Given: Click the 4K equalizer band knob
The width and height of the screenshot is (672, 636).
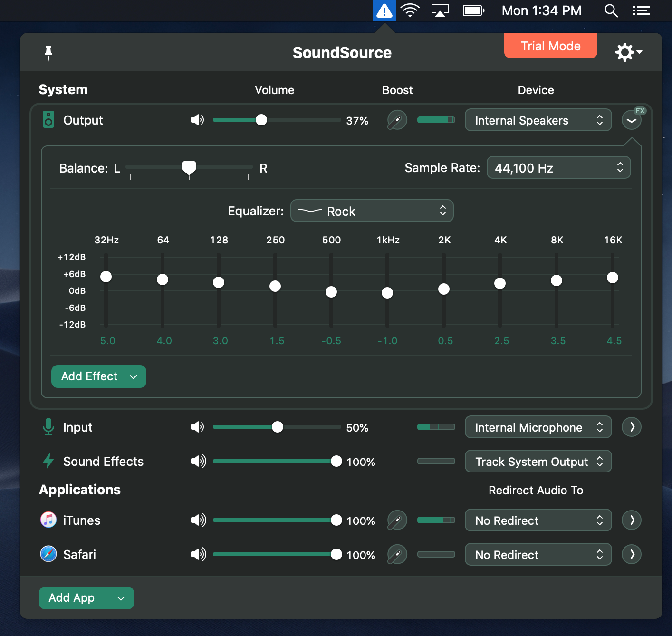Looking at the screenshot, I should [500, 283].
